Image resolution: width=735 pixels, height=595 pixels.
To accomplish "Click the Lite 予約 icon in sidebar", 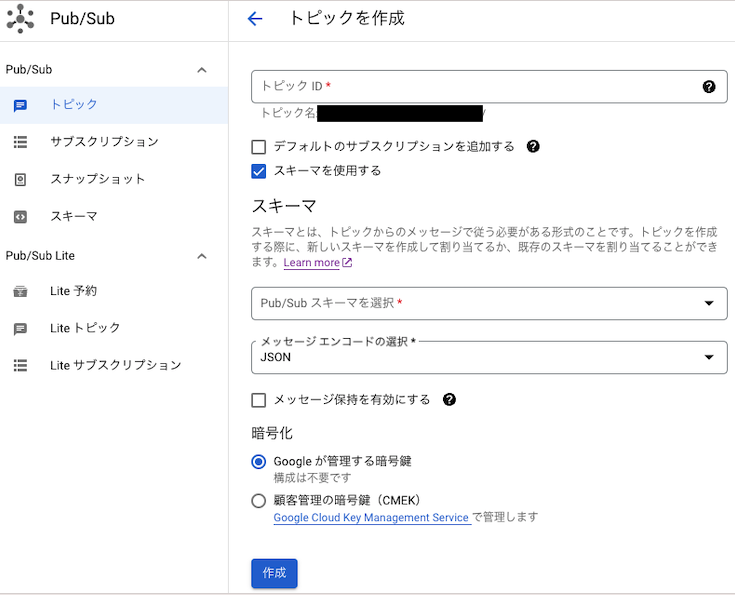I will click(20, 291).
